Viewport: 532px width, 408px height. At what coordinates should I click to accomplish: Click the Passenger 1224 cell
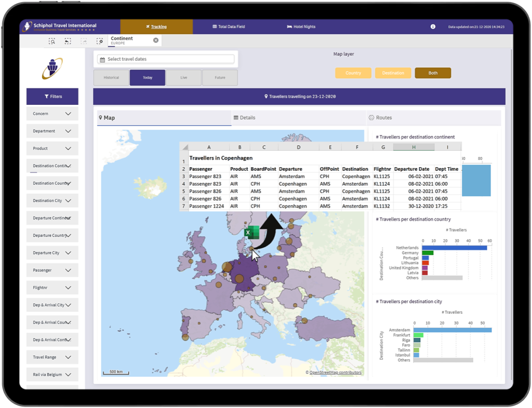coord(209,206)
